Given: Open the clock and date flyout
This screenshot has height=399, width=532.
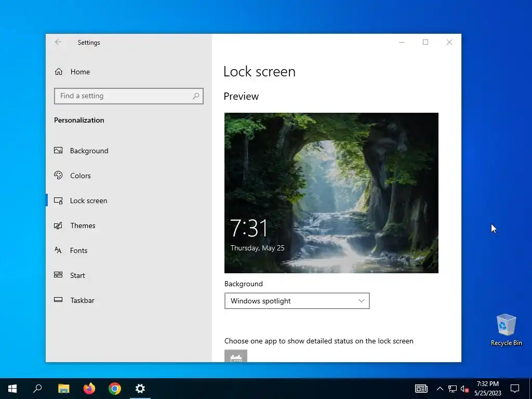Looking at the screenshot, I should click(488, 389).
